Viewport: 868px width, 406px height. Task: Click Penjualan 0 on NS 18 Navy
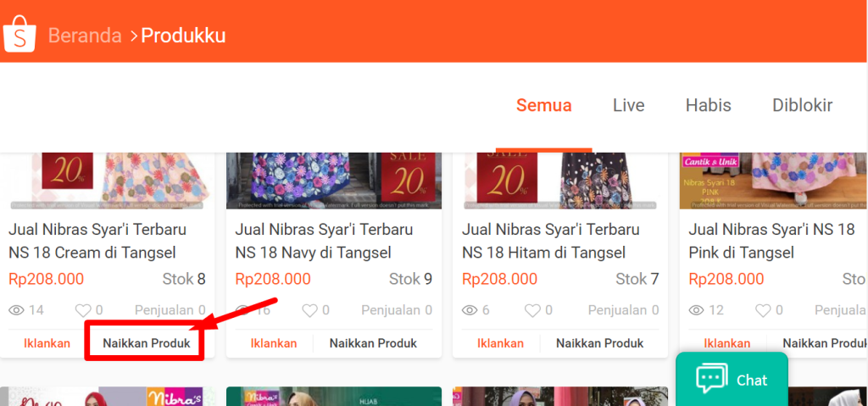click(x=397, y=310)
